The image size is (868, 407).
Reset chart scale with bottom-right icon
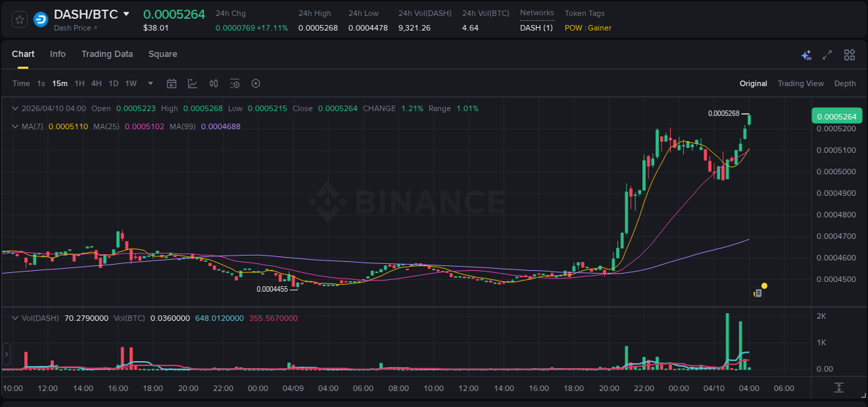(x=839, y=387)
